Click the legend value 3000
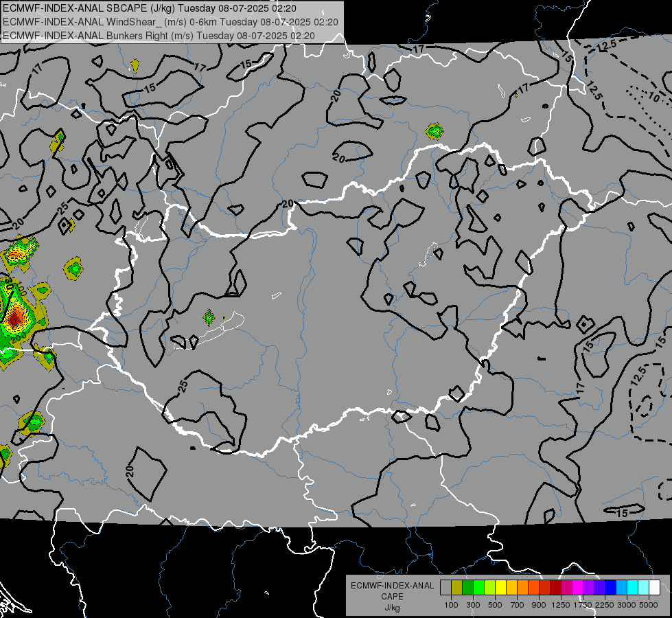The image size is (672, 618). click(x=627, y=605)
